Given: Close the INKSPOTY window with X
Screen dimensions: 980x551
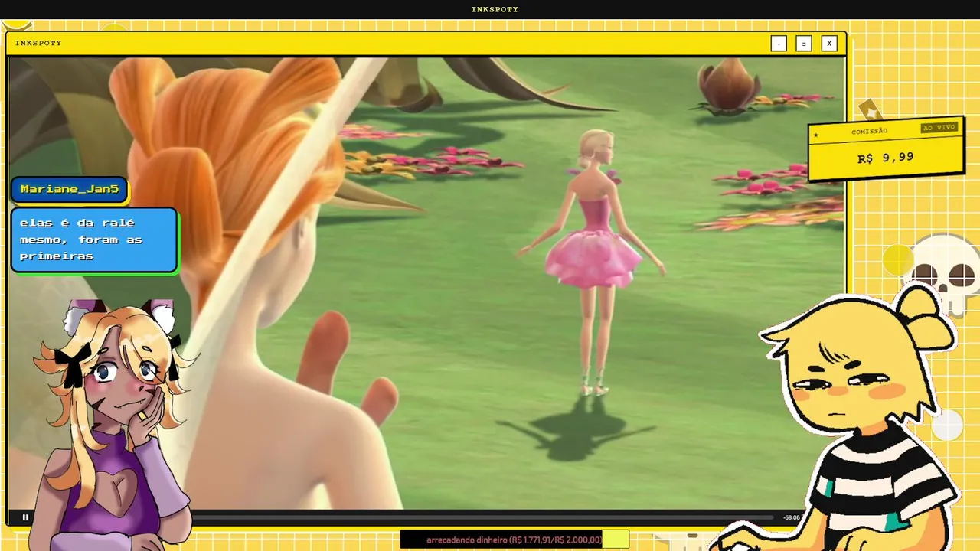Looking at the screenshot, I should [x=829, y=44].
